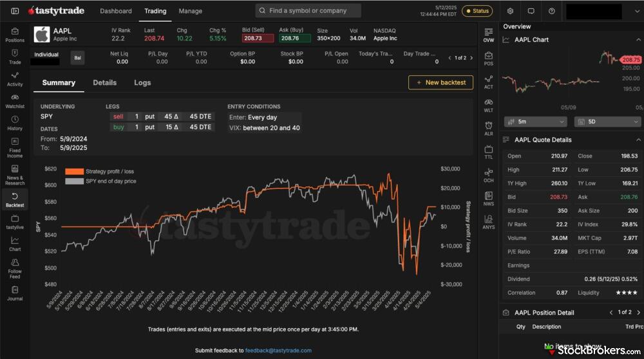644x359 pixels.
Task: Open the tastylive sidebar icon
Action: 15,222
